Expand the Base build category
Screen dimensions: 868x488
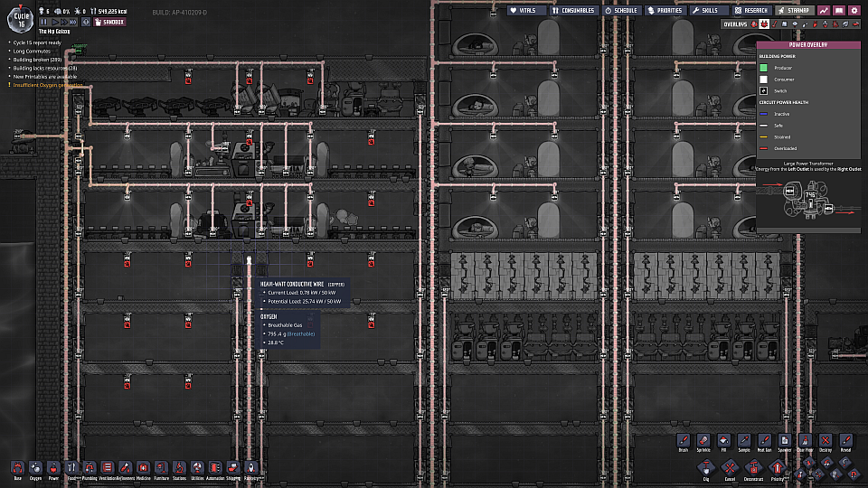(x=17, y=468)
